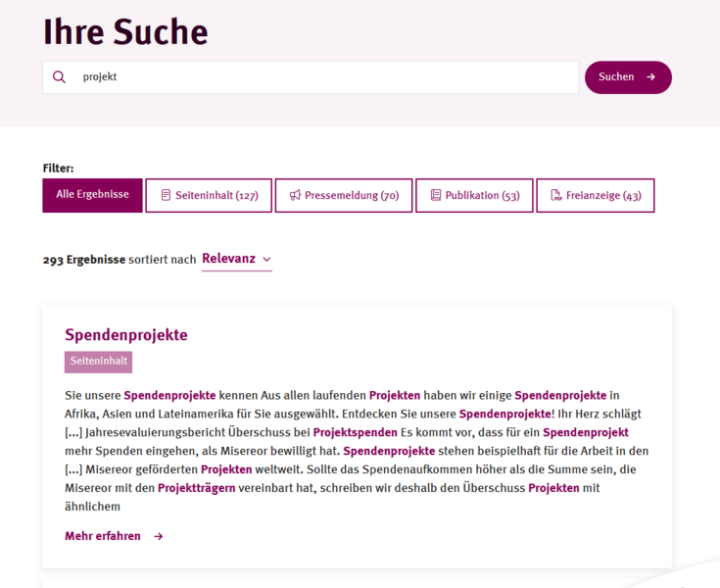This screenshot has height=588, width=720.
Task: Click the arrow icon inside Suchen button
Action: click(x=650, y=77)
